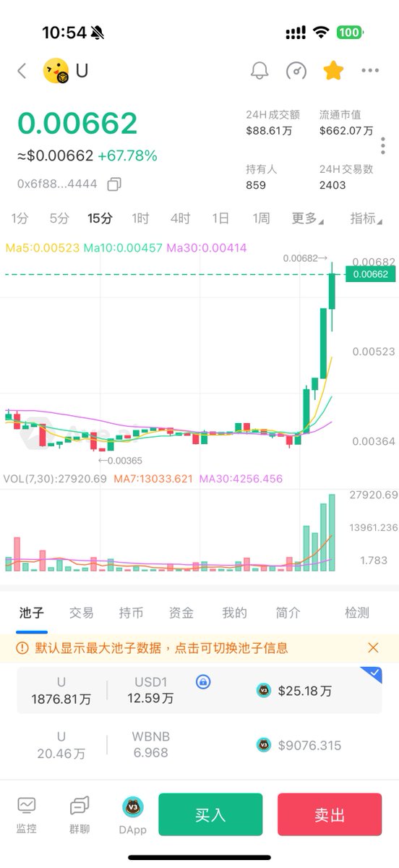Open the speedometer gauge icon

[296, 70]
